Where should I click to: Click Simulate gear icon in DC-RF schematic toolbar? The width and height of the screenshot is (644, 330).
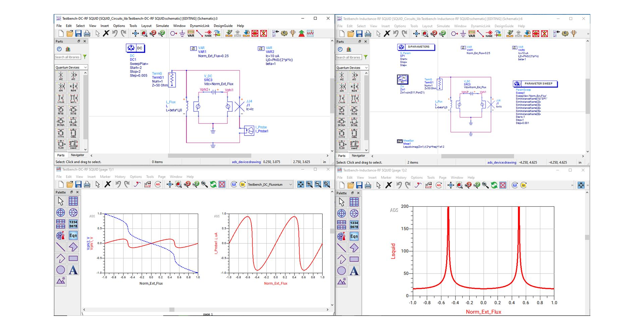coord(284,34)
